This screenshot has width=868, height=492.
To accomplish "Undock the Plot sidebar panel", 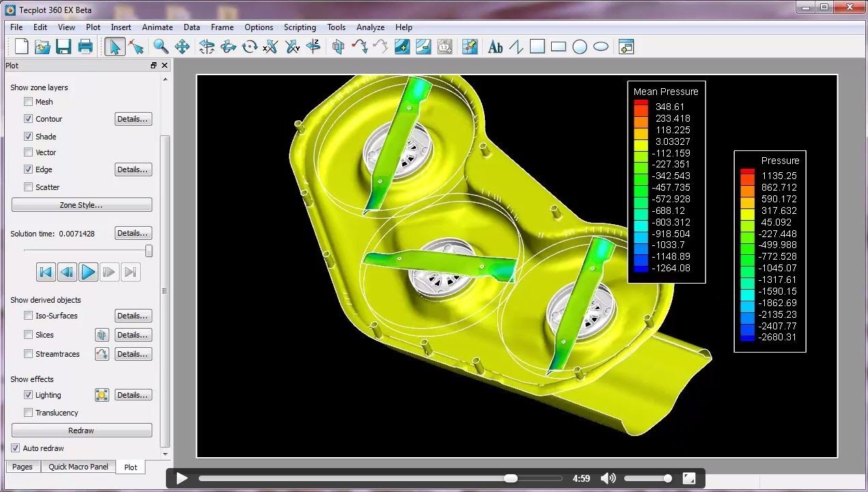I will (x=154, y=66).
